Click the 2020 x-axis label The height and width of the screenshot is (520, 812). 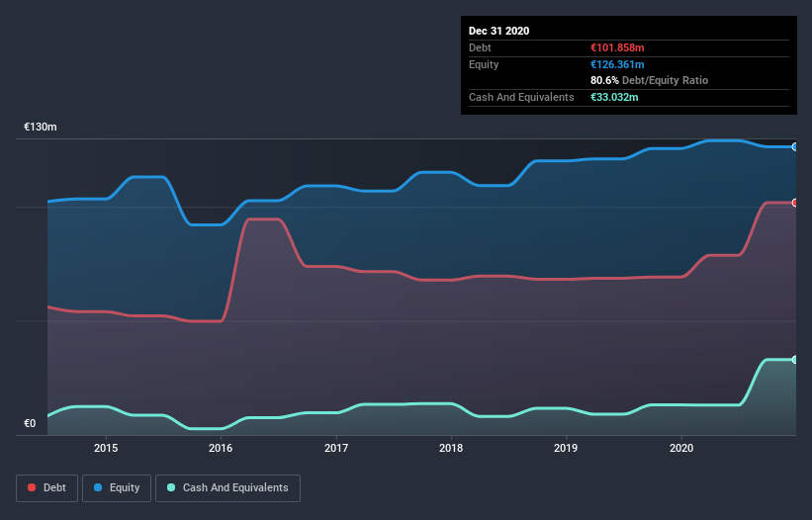[x=681, y=448]
